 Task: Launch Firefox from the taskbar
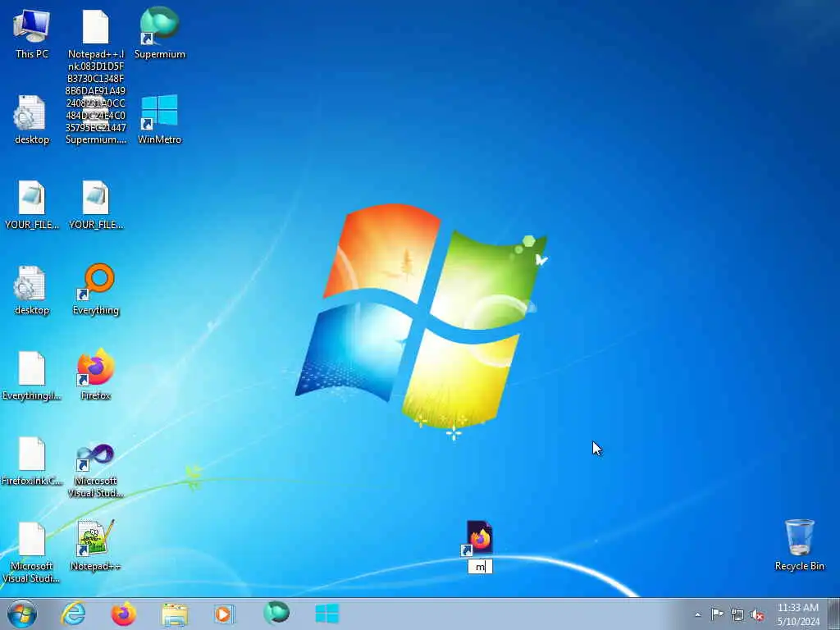(124, 614)
